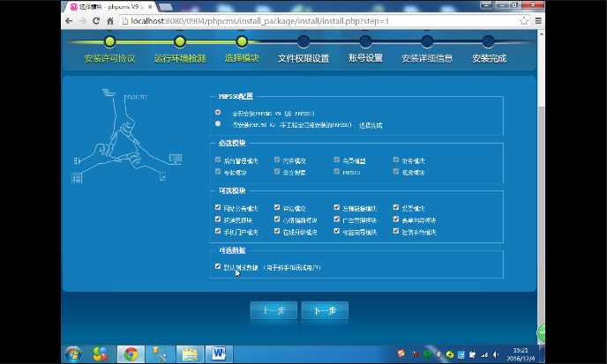Image resolution: width=607 pixels, height=364 pixels.
Task: Open the colorful clover taskbar app
Action: [101, 354]
